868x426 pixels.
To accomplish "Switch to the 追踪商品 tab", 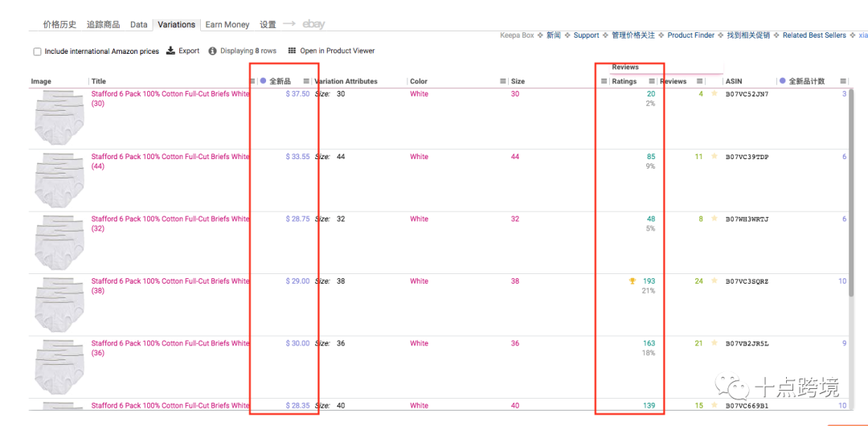I will click(x=103, y=24).
